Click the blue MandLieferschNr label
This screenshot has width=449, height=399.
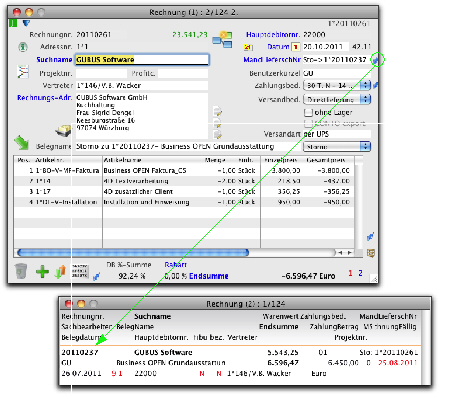[272, 60]
